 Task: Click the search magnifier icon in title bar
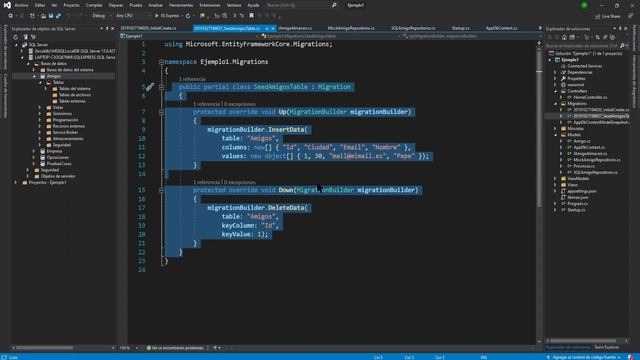click(334, 5)
